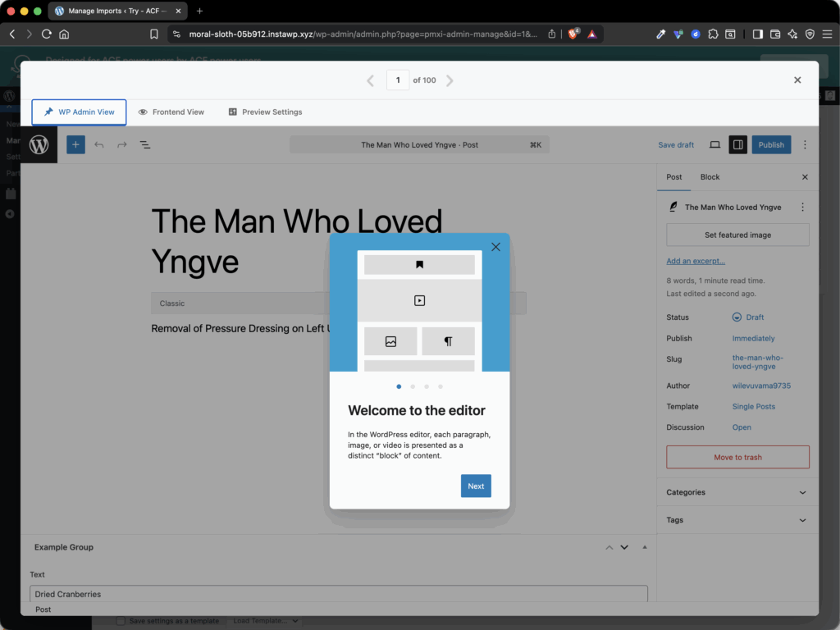Click the Add an excerpt link
This screenshot has height=630, width=840.
696,261
